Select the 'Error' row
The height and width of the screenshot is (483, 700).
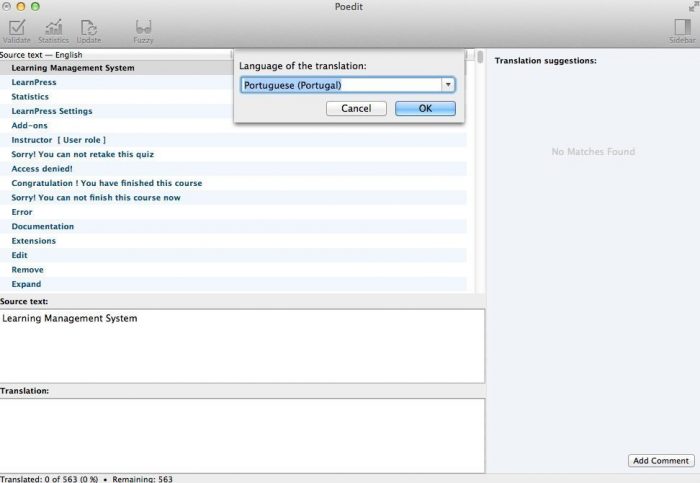click(233, 212)
